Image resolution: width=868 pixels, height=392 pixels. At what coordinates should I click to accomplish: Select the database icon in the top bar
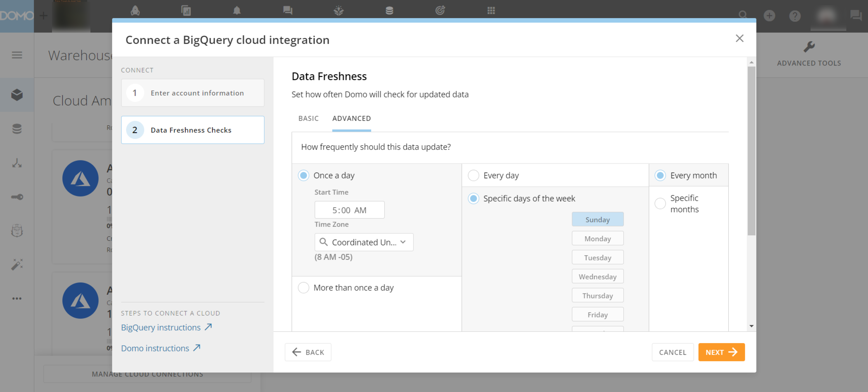point(389,10)
